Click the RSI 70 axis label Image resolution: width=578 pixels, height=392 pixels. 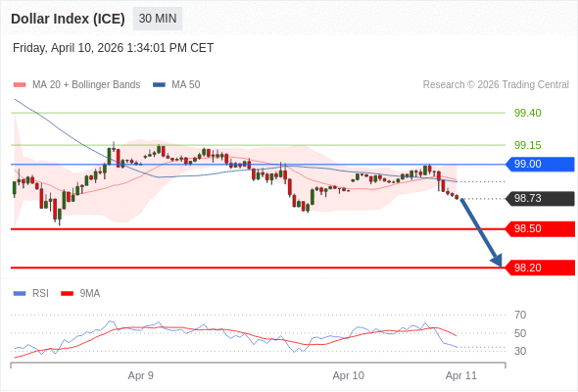pyautogui.click(x=520, y=315)
